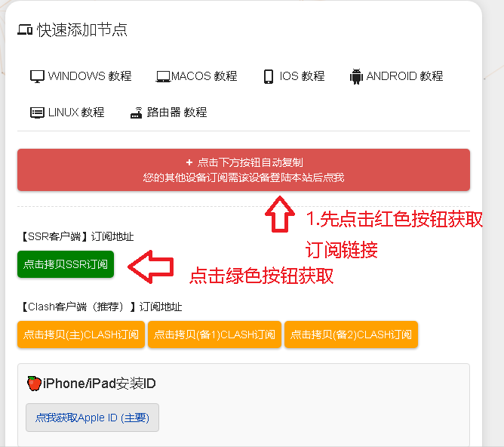Click the 【Clash客户端（推荐）】订阅地址 label
Image resolution: width=504 pixels, height=447 pixels.
pos(101,307)
